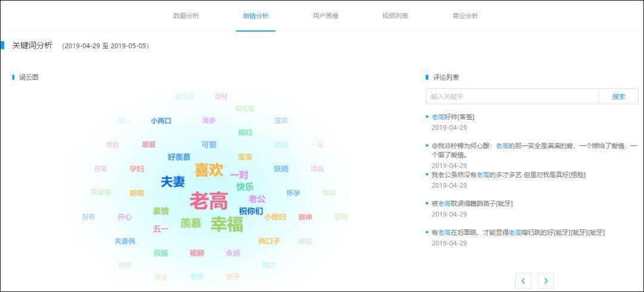Click the faint 孩子 cloud word

point(233,277)
